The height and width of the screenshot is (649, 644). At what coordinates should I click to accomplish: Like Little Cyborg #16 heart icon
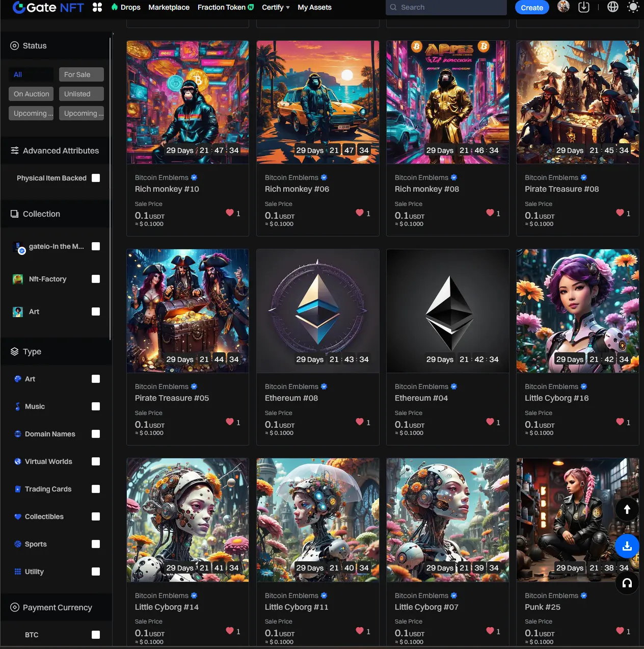(x=620, y=422)
